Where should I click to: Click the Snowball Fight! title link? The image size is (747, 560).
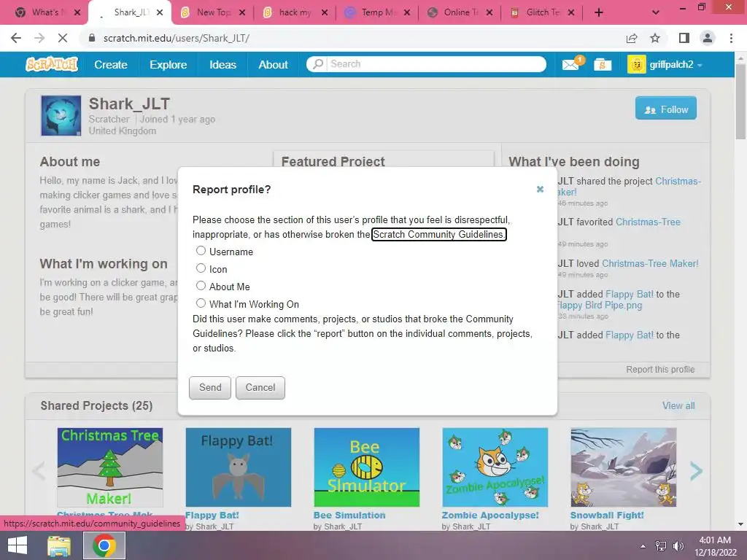tap(607, 516)
